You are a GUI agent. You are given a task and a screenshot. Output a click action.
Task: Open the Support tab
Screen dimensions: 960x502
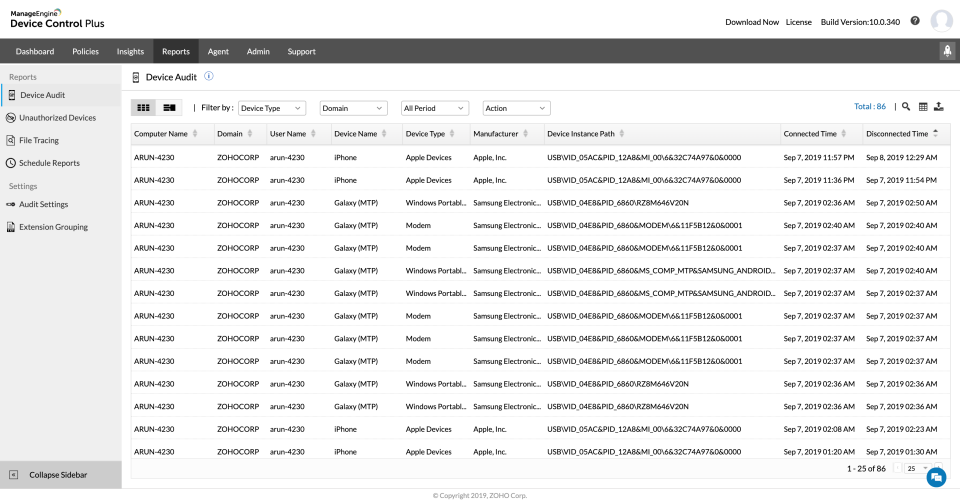point(301,51)
